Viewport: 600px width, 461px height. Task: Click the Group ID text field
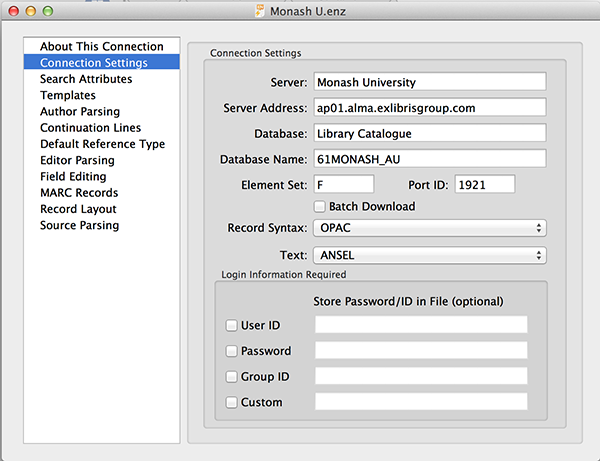tap(421, 376)
